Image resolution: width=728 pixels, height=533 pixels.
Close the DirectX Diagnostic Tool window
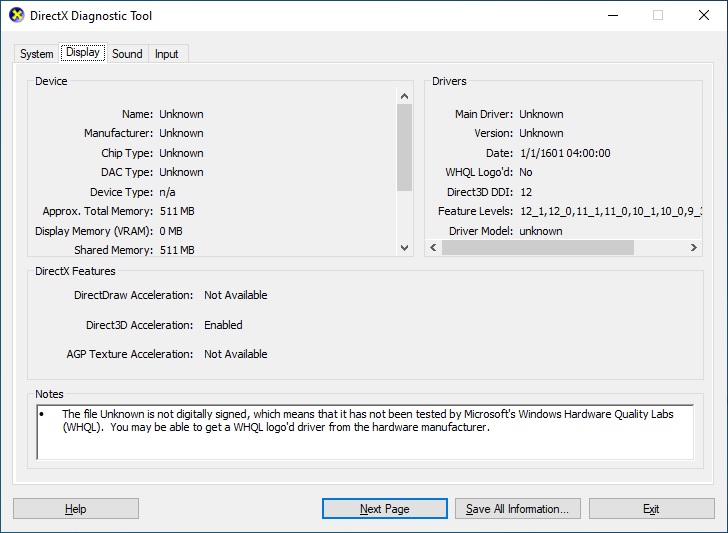pos(704,15)
